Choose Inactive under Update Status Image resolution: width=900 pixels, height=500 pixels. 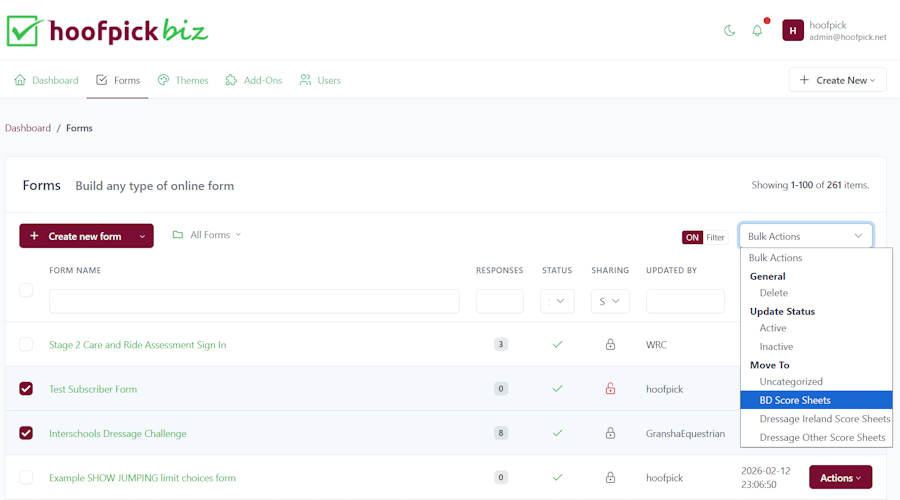click(x=776, y=347)
